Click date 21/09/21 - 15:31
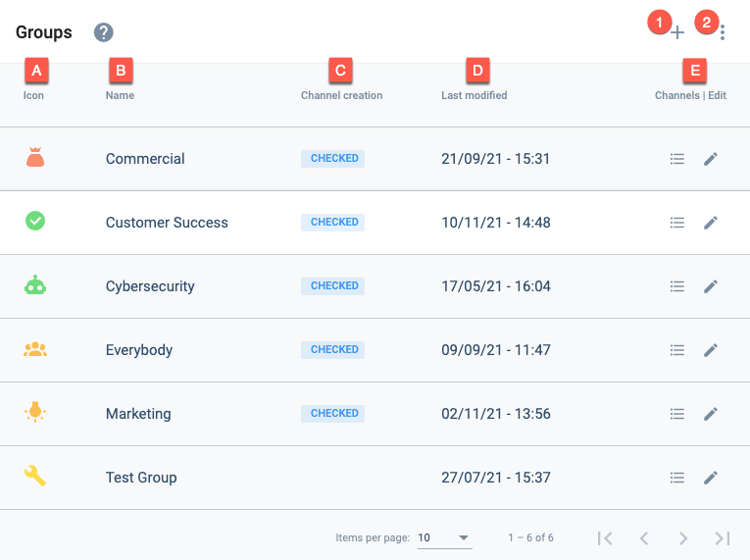750x560 pixels. pos(495,159)
